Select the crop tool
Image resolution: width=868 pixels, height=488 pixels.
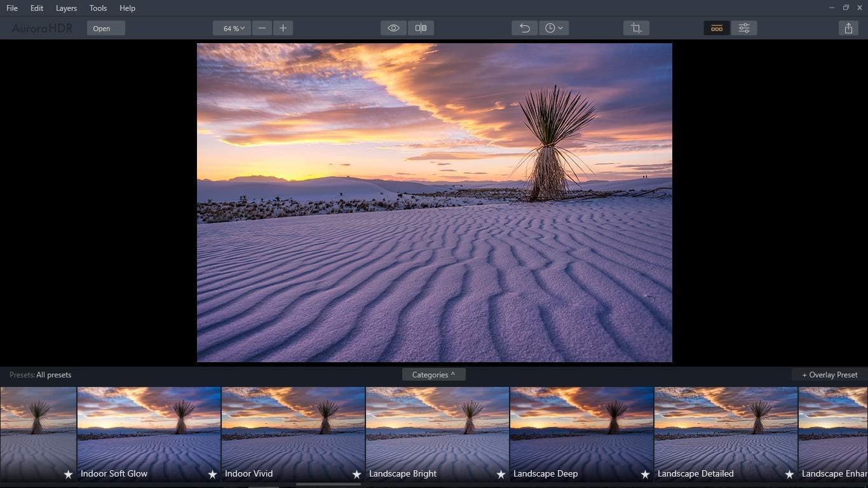click(x=635, y=27)
